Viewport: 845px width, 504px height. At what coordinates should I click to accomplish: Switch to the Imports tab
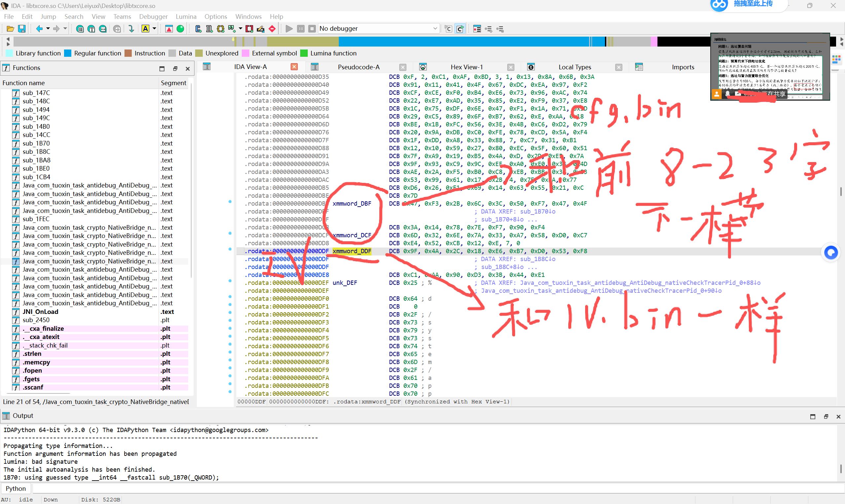[x=683, y=67]
